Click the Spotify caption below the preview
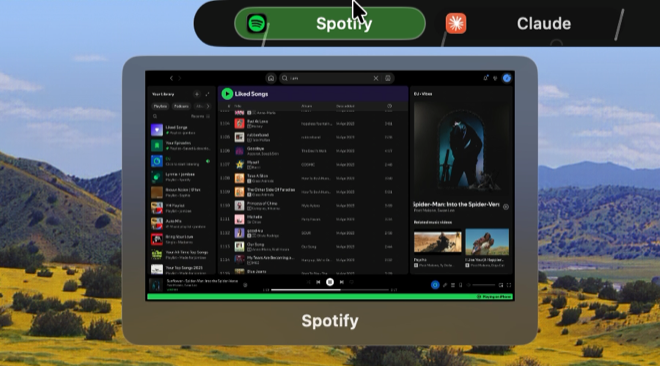This screenshot has width=660, height=366. tap(330, 321)
